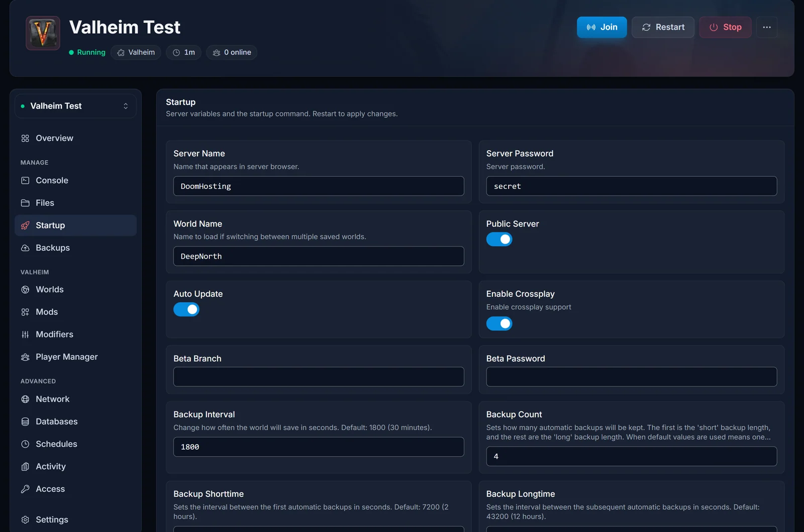804x532 pixels.
Task: Click the Network globe icon
Action: [x=25, y=399]
